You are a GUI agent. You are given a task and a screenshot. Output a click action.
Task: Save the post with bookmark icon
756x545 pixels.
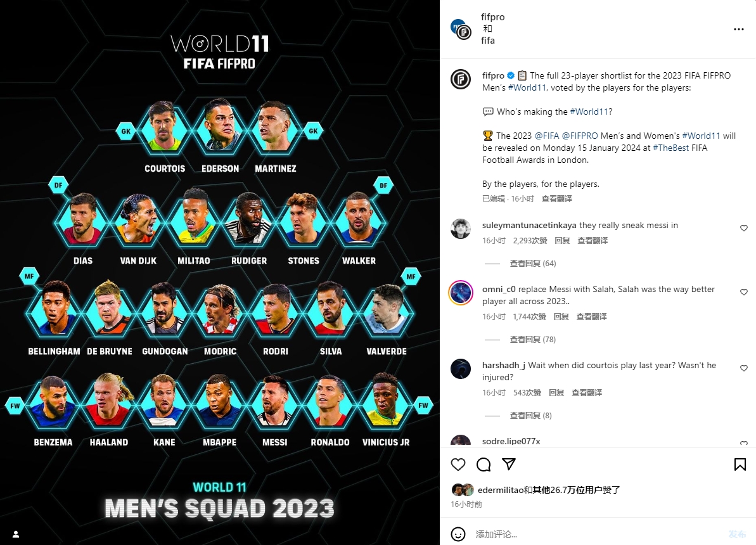740,465
